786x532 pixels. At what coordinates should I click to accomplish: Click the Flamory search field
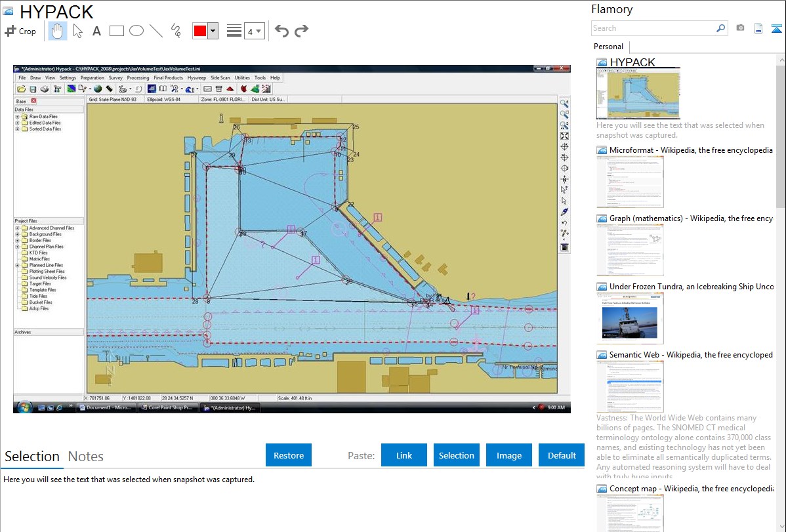pos(653,28)
